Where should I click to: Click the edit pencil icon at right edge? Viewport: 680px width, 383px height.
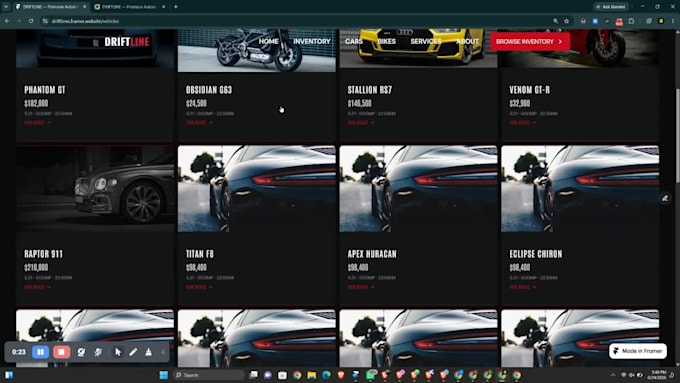pos(665,198)
